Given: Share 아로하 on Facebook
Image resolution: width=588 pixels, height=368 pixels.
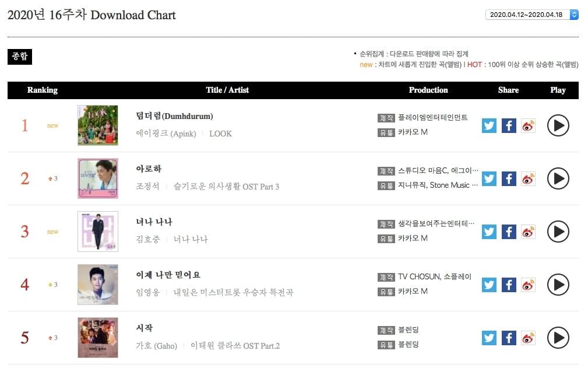Looking at the screenshot, I should click(509, 178).
